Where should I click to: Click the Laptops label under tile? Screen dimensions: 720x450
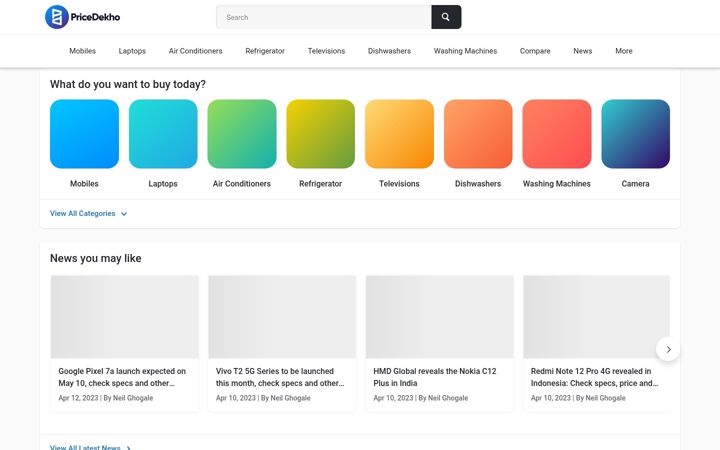(x=163, y=184)
